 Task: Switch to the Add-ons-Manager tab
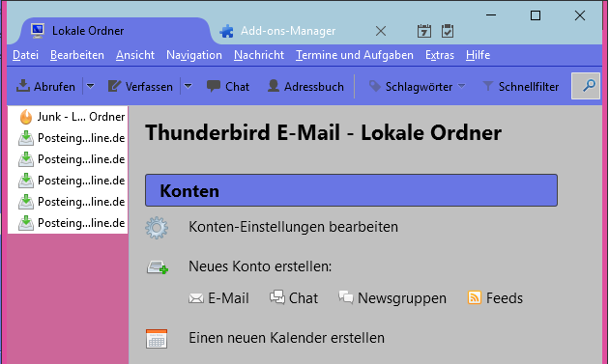point(287,31)
